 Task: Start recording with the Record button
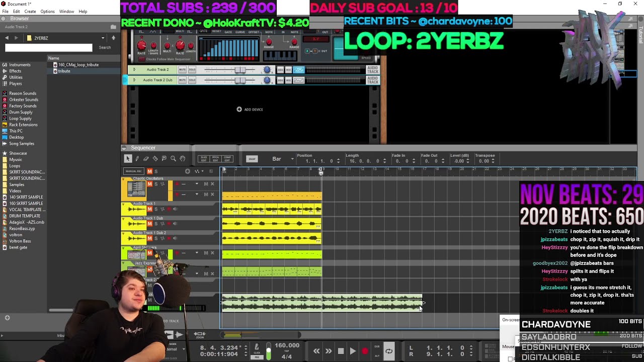(365, 351)
